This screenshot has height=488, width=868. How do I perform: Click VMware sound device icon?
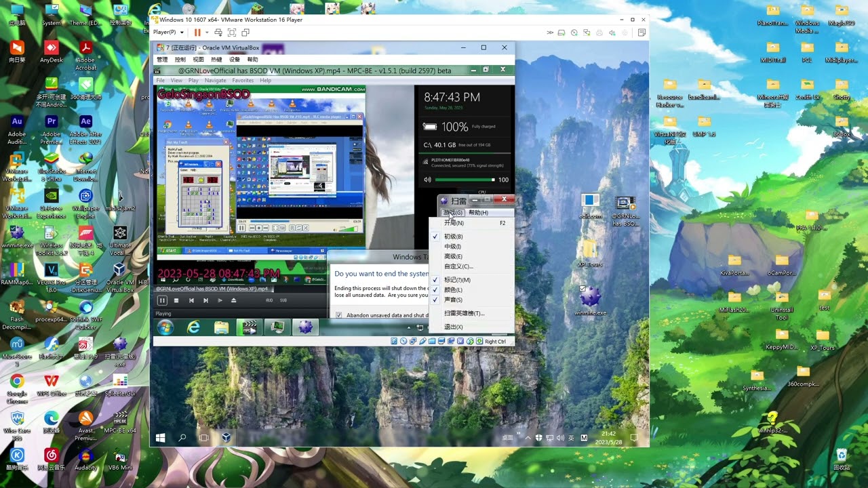click(x=612, y=33)
